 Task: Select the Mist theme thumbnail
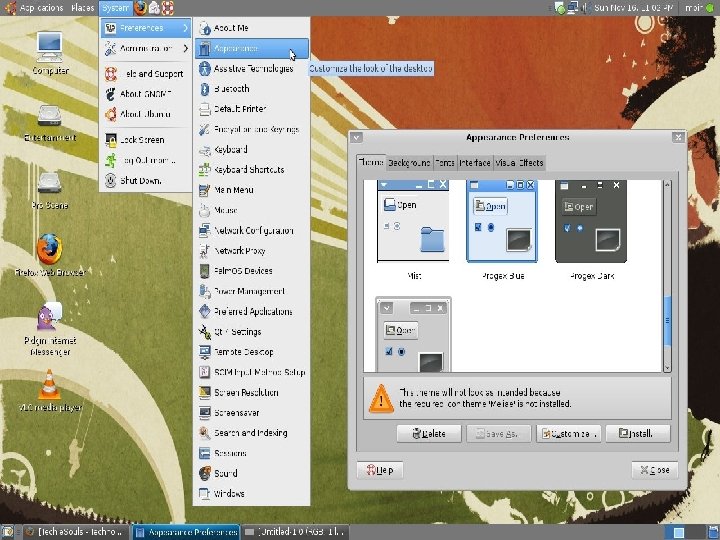click(x=413, y=221)
